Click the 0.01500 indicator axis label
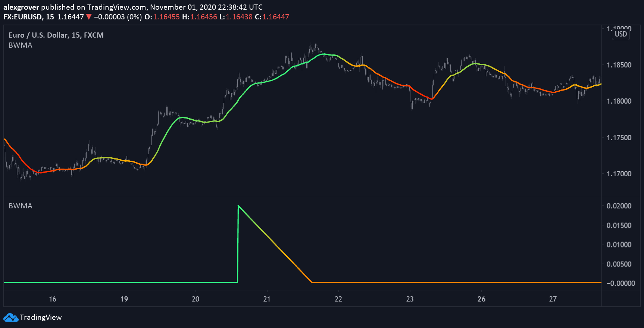The height and width of the screenshot is (328, 644). click(x=619, y=225)
